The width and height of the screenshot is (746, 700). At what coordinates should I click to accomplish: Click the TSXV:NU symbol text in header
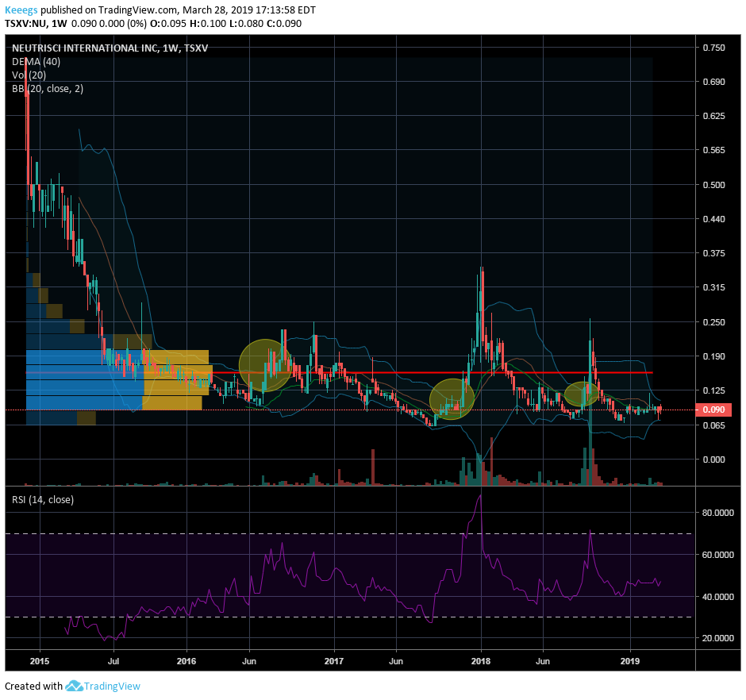coord(25,23)
